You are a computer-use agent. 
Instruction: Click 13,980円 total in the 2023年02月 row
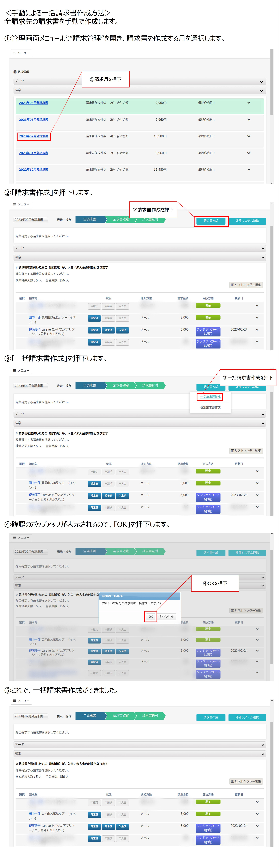coord(160,136)
